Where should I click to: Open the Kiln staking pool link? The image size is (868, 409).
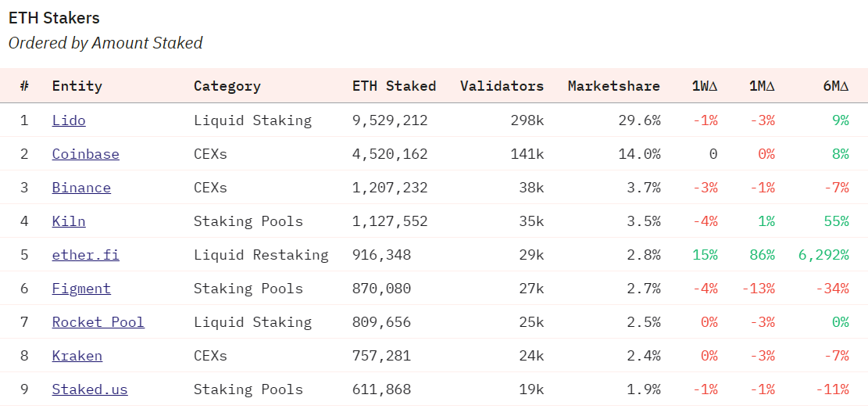(69, 221)
